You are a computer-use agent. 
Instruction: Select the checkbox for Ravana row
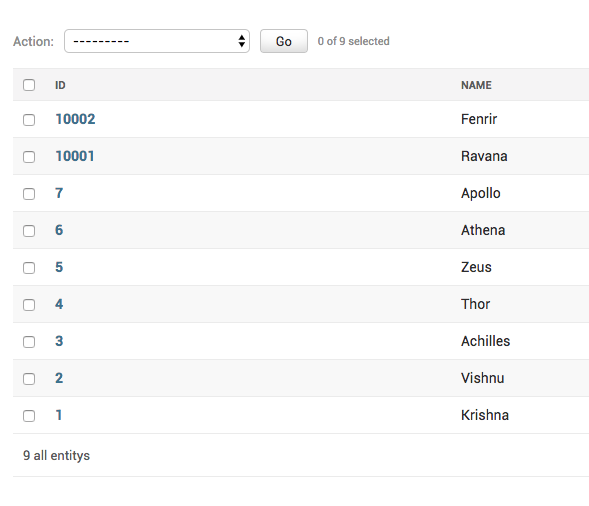pyautogui.click(x=29, y=157)
